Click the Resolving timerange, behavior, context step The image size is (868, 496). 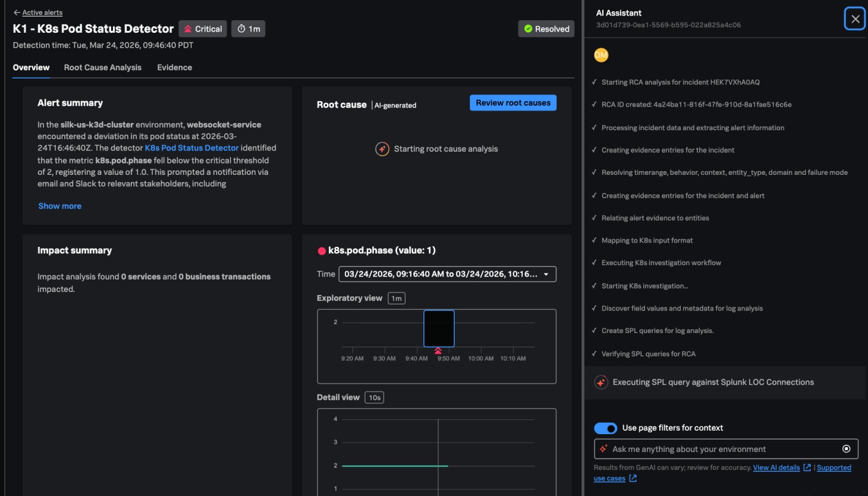(724, 172)
